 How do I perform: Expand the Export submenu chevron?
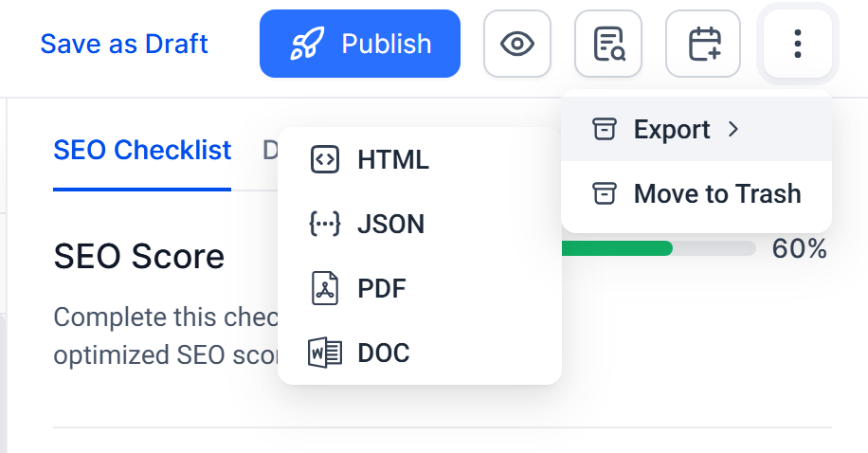coord(732,129)
